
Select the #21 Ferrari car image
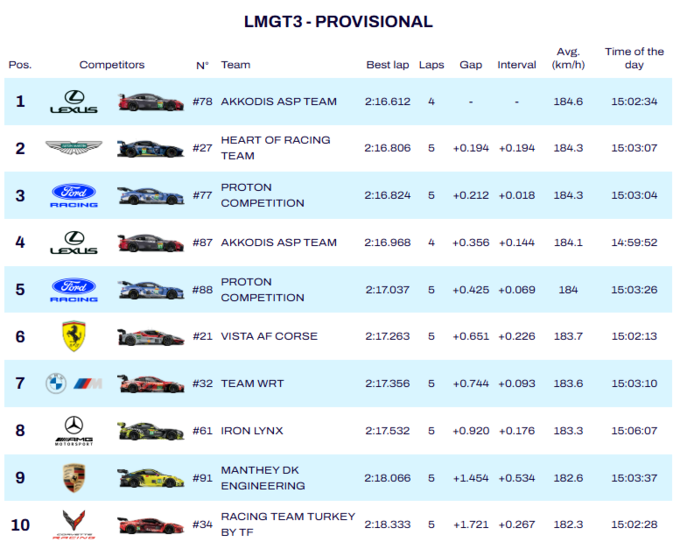coord(150,337)
